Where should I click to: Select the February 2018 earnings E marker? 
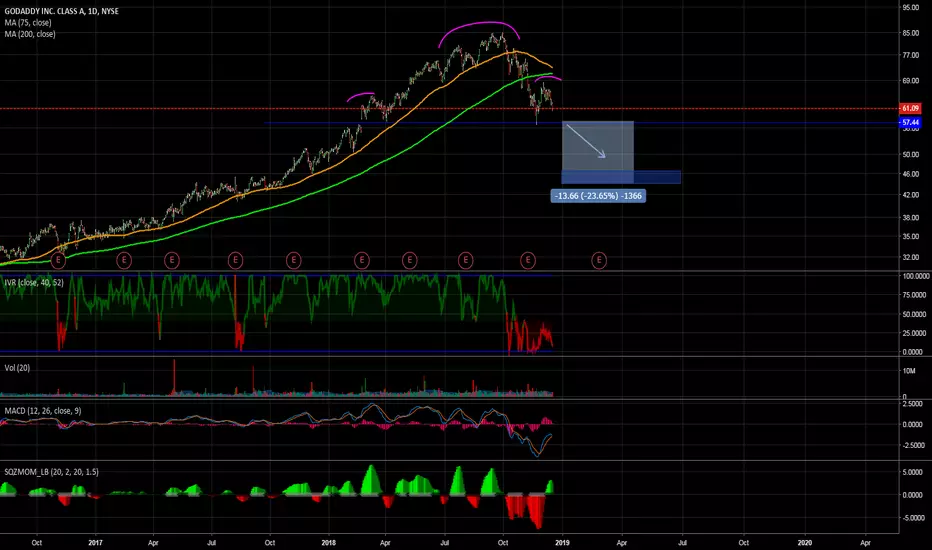pyautogui.click(x=362, y=260)
